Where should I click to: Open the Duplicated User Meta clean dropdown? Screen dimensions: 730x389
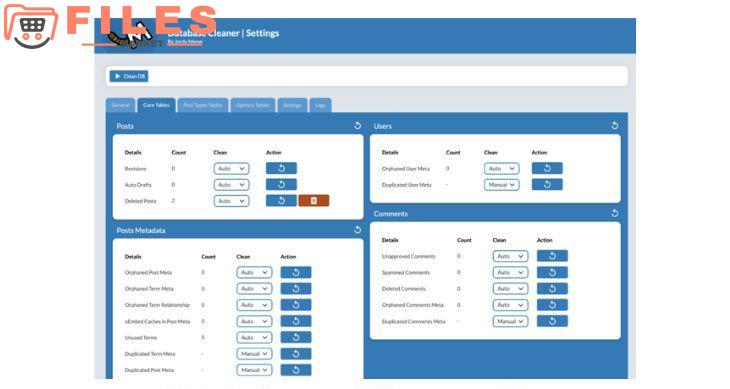coord(501,185)
